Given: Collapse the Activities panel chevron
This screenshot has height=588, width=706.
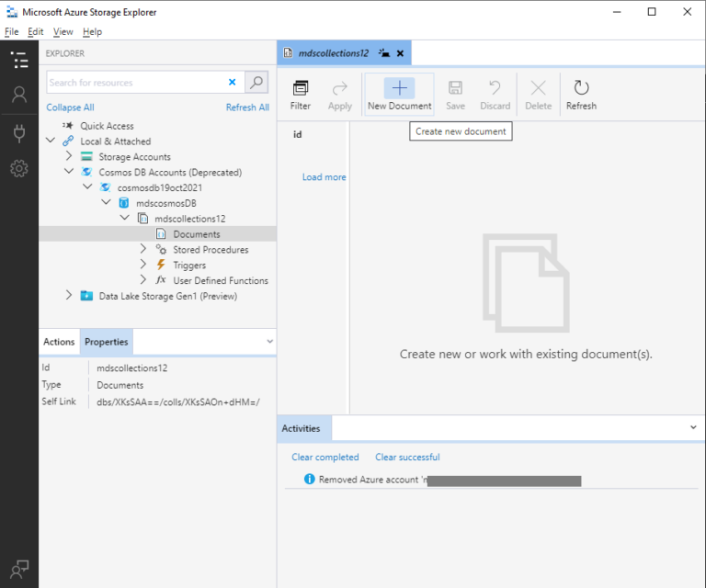Looking at the screenshot, I should [x=693, y=428].
